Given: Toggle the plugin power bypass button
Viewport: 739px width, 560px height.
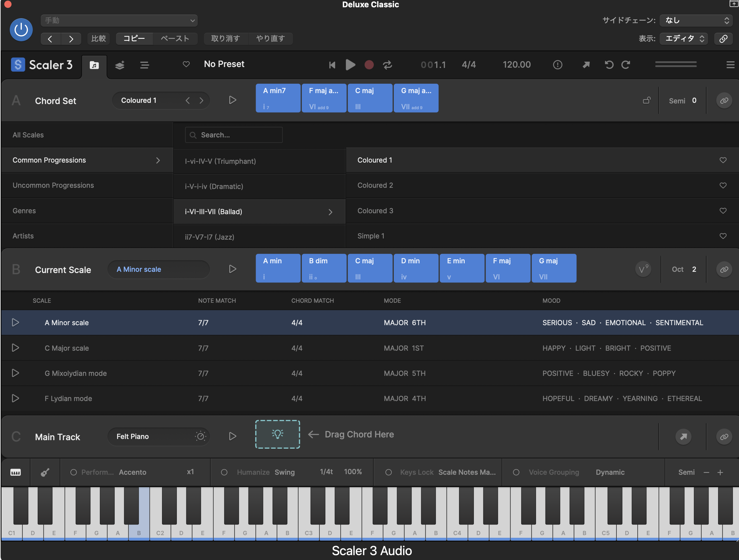Looking at the screenshot, I should (21, 30).
